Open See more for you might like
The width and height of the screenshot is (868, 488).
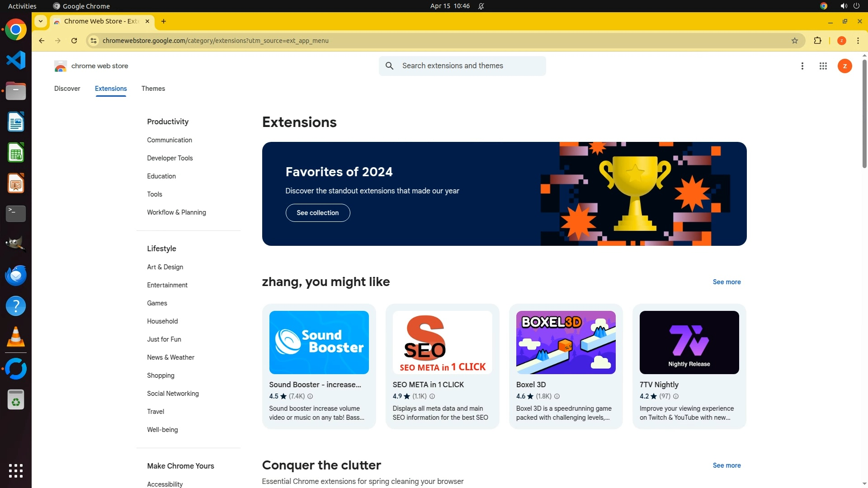pos(726,282)
